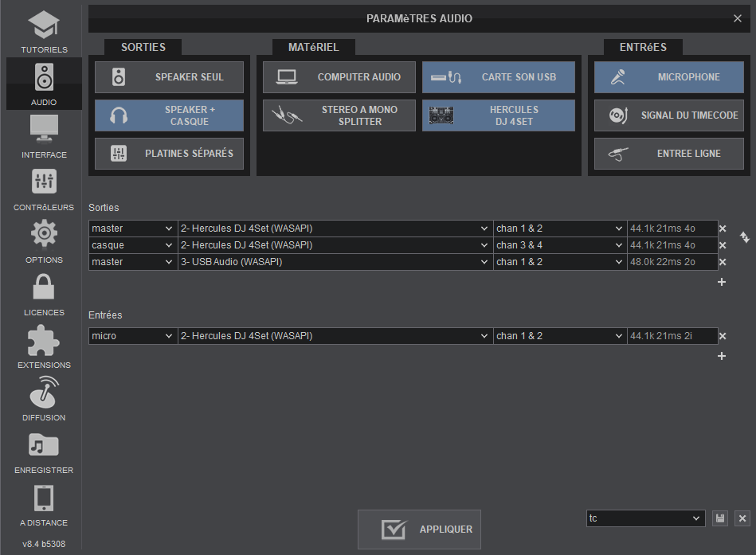Click the Appliquer button
Screen dimensions: 756x555
(420, 530)
